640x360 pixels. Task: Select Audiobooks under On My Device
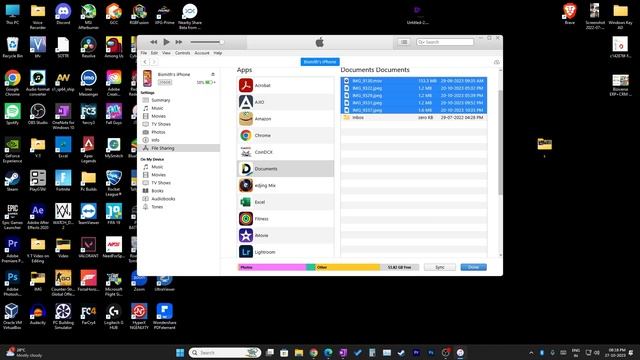(163, 199)
